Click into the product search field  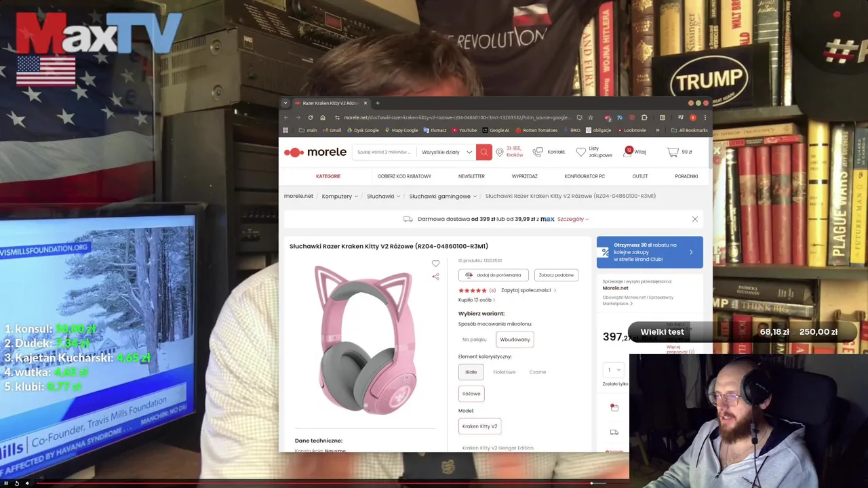click(384, 152)
